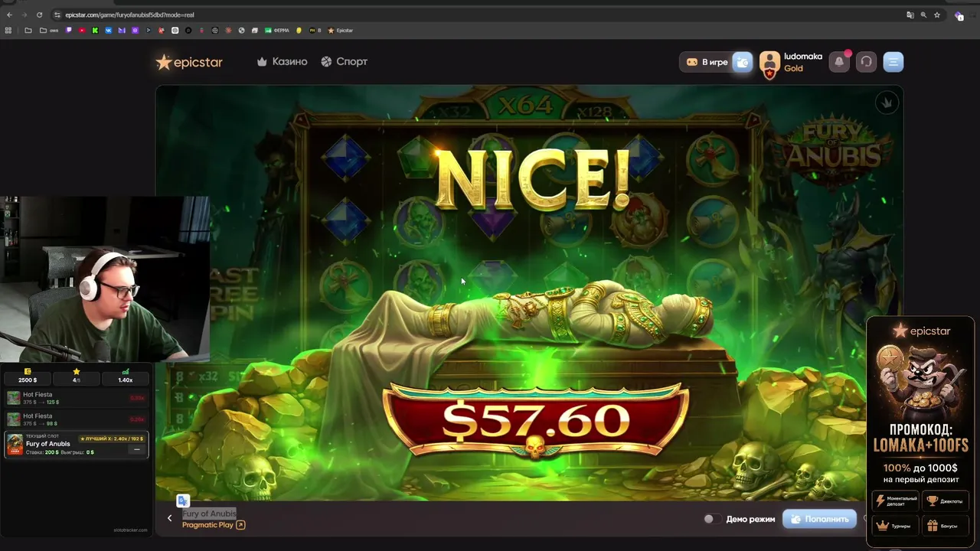Click the Gold status label

[x=793, y=68]
